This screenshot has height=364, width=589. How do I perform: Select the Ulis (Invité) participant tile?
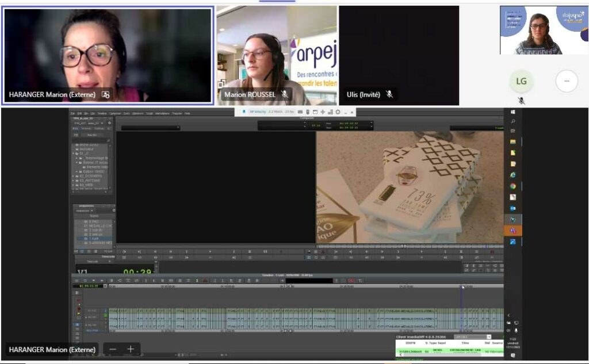click(x=399, y=55)
